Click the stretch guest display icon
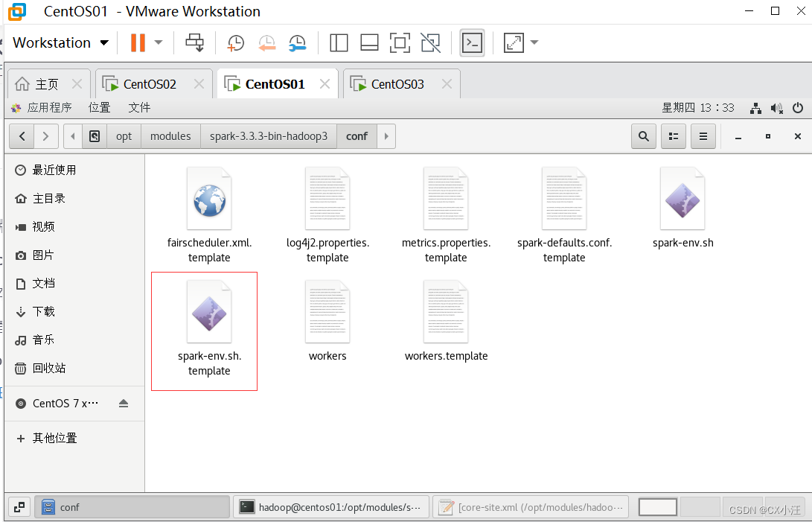The height and width of the screenshot is (522, 812). pos(514,43)
